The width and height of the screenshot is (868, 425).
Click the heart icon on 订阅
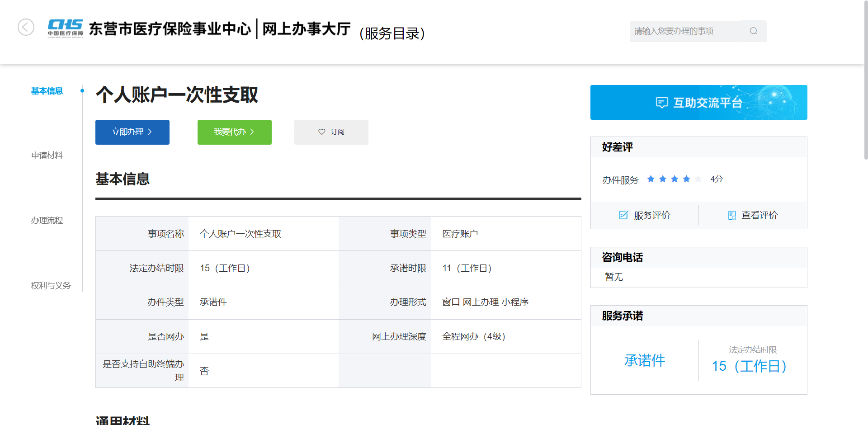click(322, 132)
